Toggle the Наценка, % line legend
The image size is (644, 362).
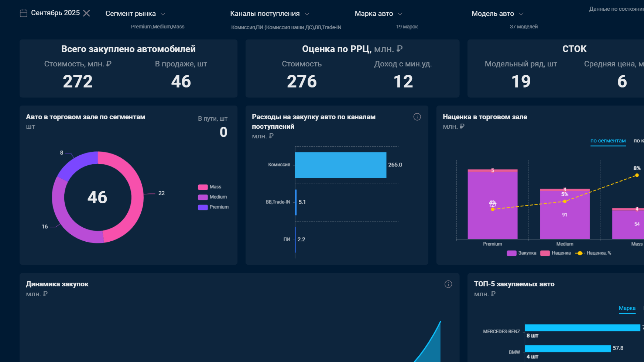pyautogui.click(x=593, y=253)
